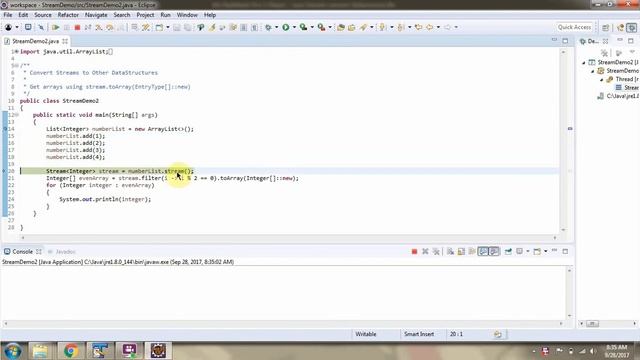Open the Refactor menu
Image resolution: width=640 pixels, height=360 pixels.
[x=68, y=15]
